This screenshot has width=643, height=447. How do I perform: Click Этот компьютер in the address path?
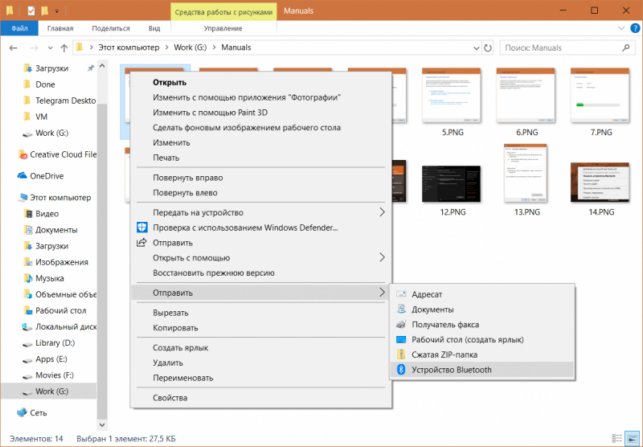(x=129, y=48)
